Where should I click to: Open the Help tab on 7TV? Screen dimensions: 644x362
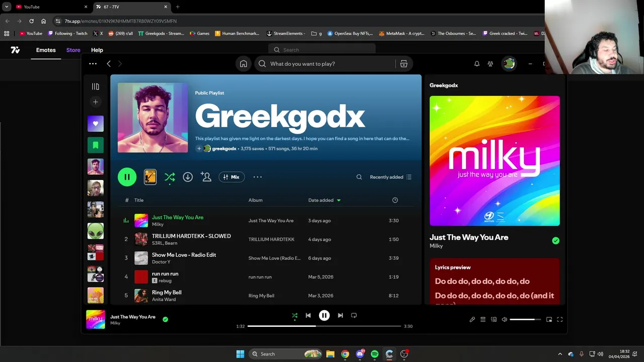[97, 50]
